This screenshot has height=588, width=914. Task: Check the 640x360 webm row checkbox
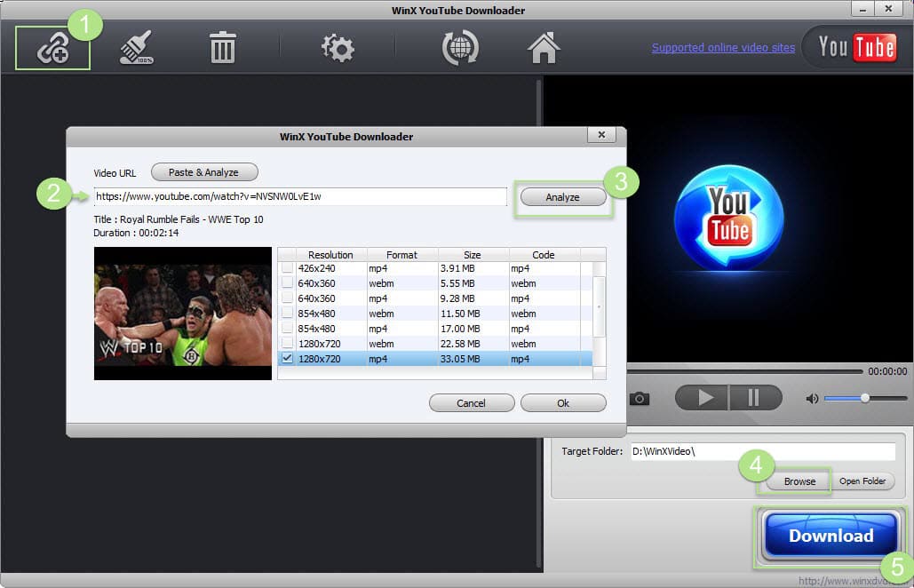coord(288,283)
